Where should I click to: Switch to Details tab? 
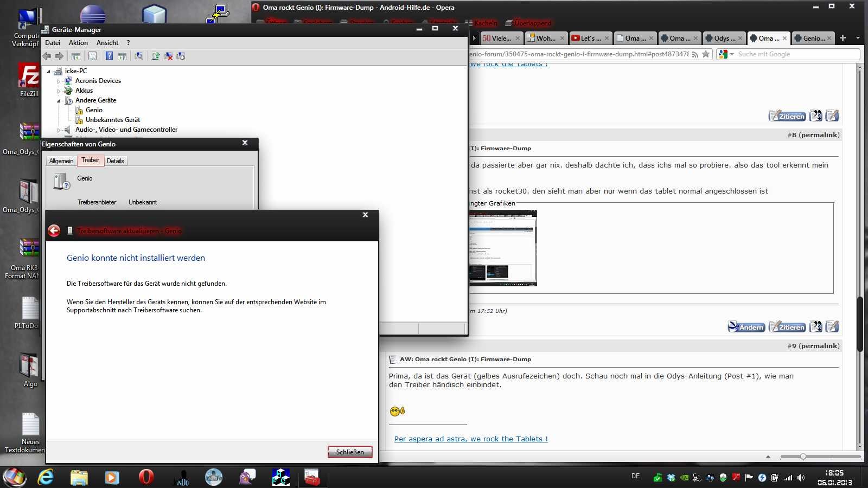click(115, 161)
